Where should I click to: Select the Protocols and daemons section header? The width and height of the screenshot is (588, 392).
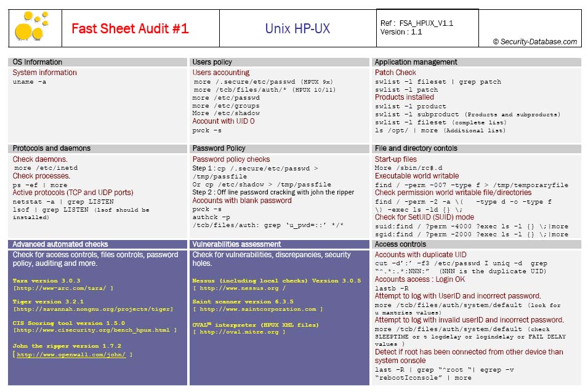[97, 148]
